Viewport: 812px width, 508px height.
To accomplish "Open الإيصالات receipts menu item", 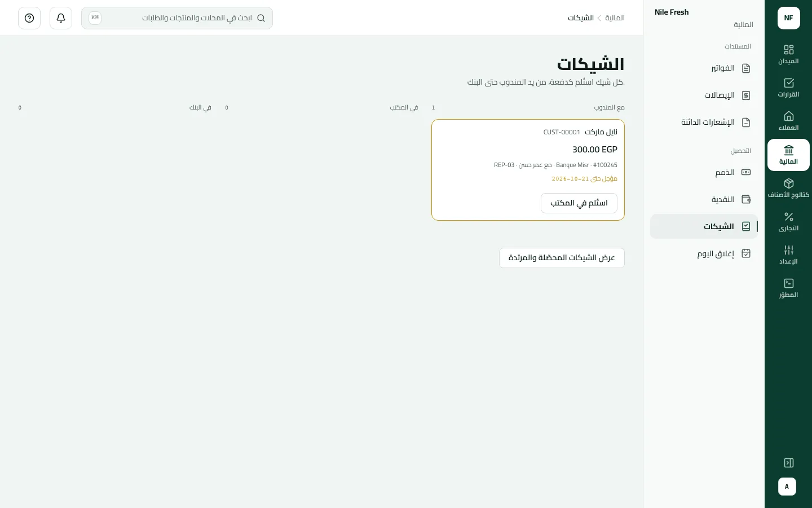I will pyautogui.click(x=704, y=95).
